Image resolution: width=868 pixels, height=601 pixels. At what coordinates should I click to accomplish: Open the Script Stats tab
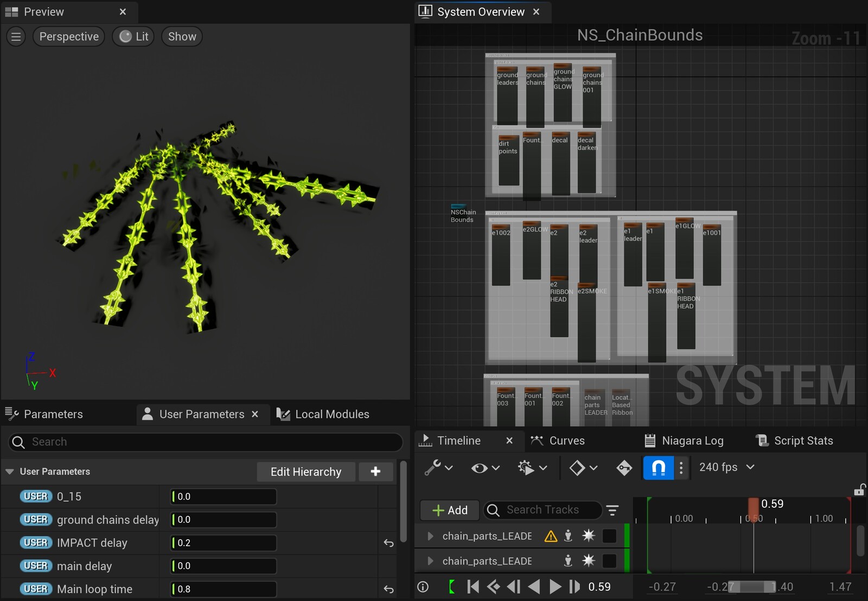click(x=795, y=440)
